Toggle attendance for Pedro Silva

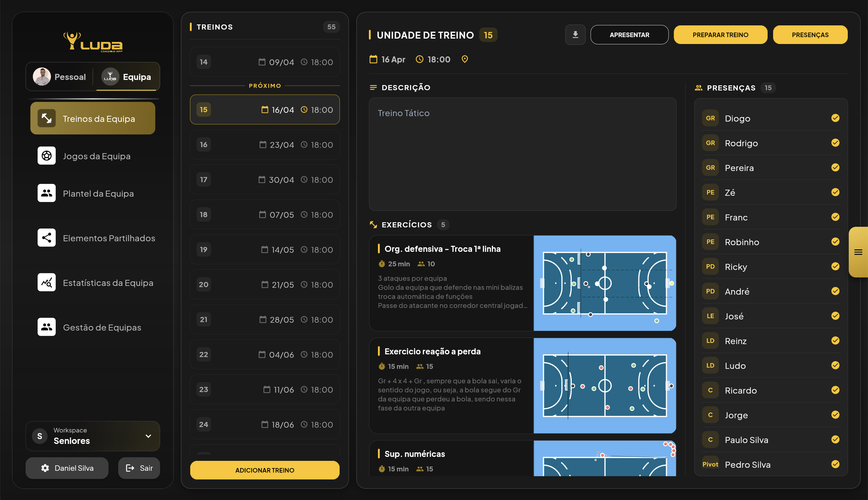click(835, 464)
